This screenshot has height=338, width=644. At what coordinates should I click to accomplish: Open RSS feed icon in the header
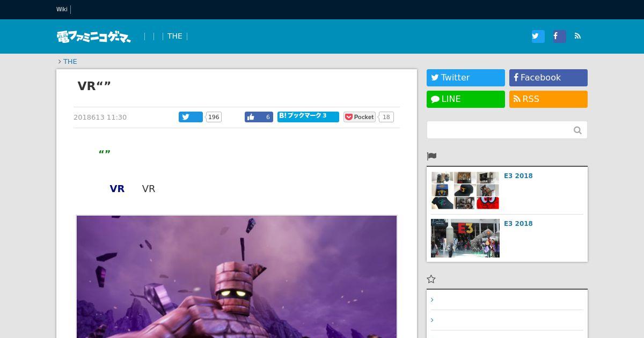click(577, 36)
